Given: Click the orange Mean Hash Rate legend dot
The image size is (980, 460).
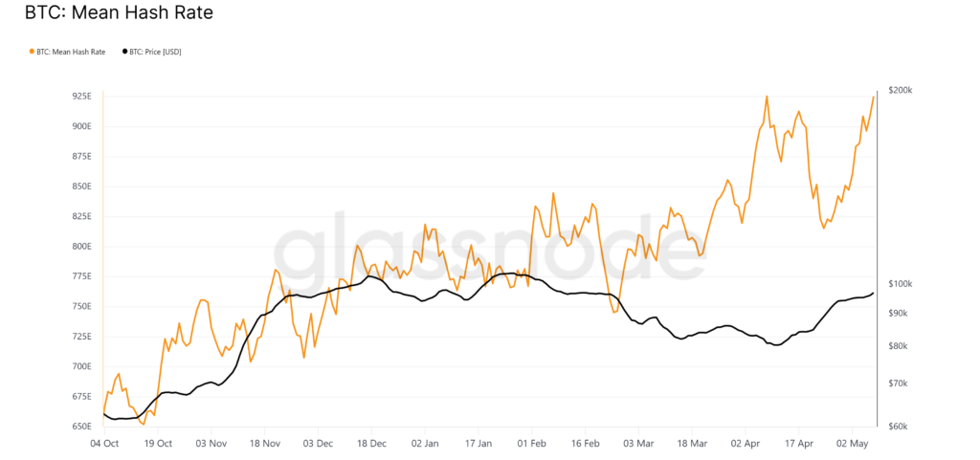Looking at the screenshot, I should click(32, 52).
